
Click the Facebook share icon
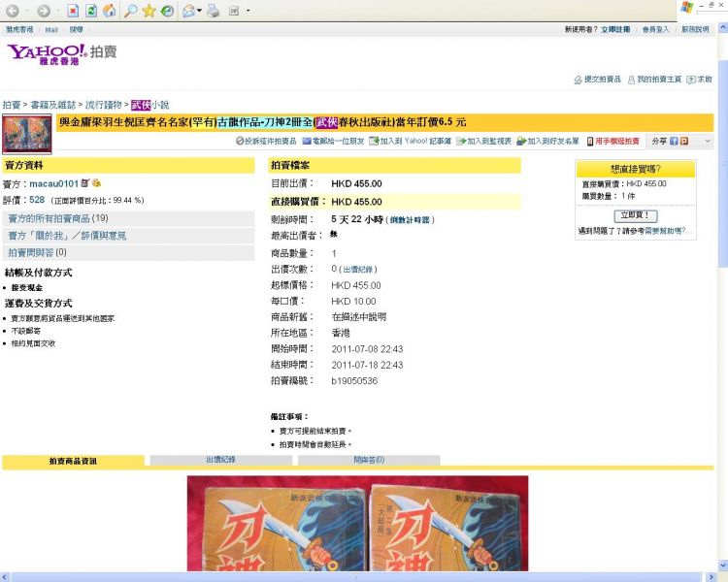(x=673, y=141)
